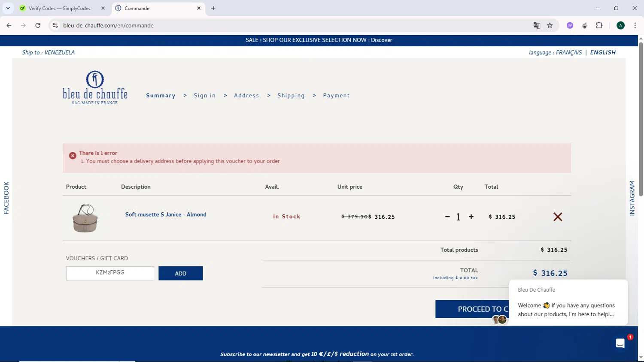Open Soft musette S Janice - Almond link

click(166, 214)
